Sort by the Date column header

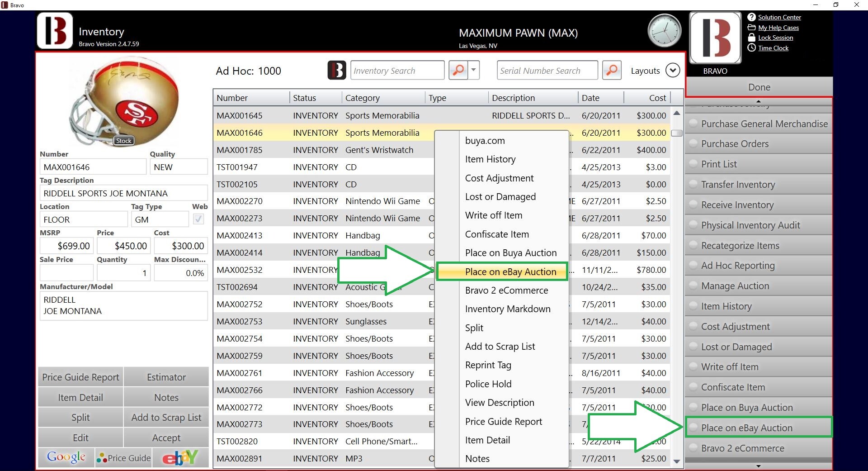pos(601,98)
